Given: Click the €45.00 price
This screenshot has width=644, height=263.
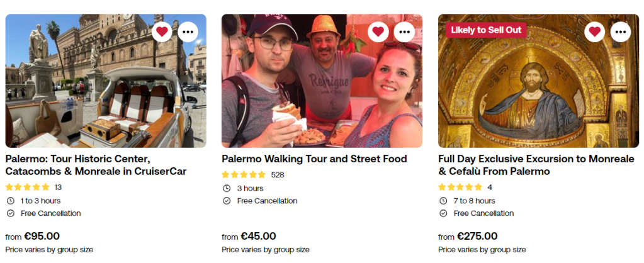Looking at the screenshot, I should coord(258,237).
